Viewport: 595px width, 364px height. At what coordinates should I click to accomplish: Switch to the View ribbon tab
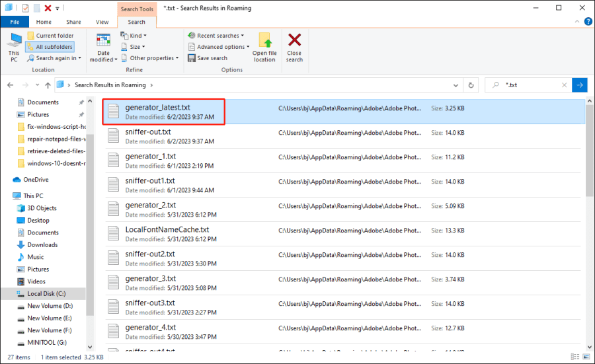tap(102, 22)
